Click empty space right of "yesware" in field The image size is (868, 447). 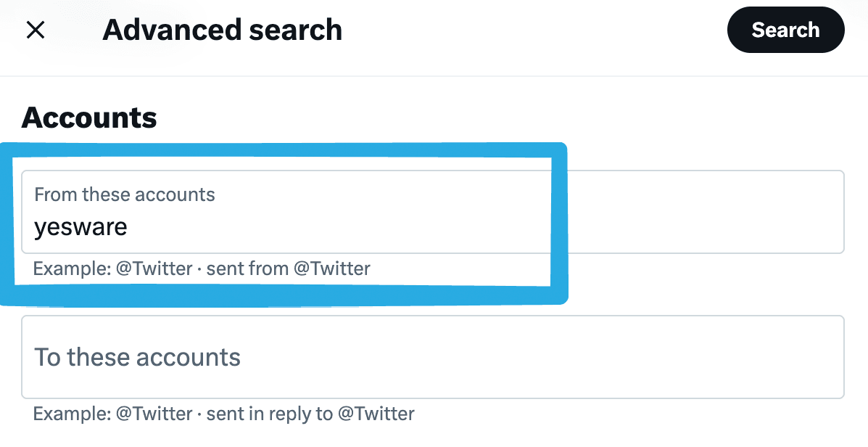click(326, 227)
